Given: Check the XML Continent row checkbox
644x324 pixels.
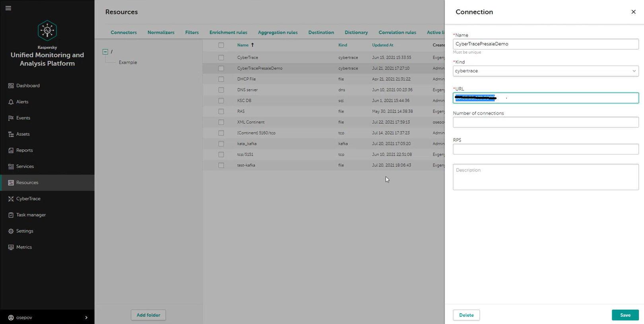Looking at the screenshot, I should coord(221,122).
